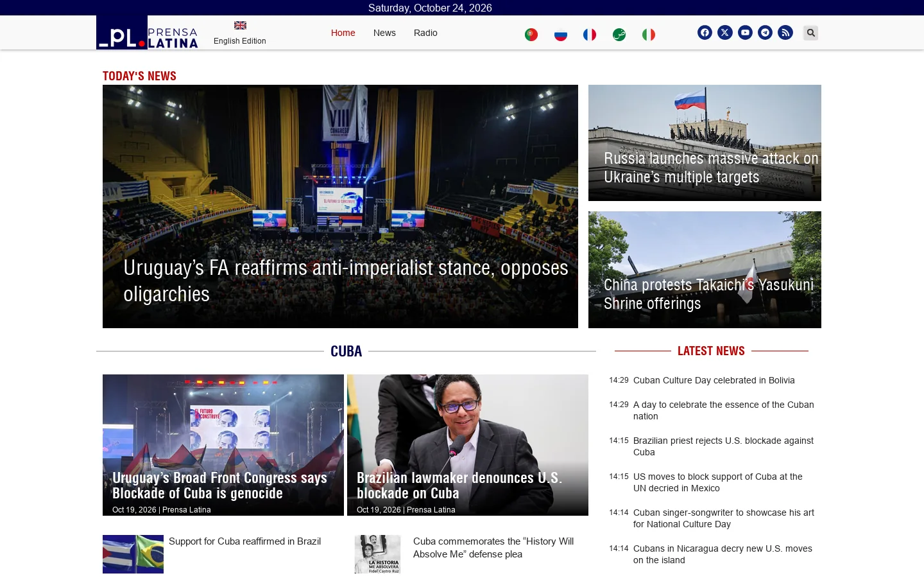Open the CUBA section heading
Viewport: 924px width, 578px height.
tap(346, 351)
